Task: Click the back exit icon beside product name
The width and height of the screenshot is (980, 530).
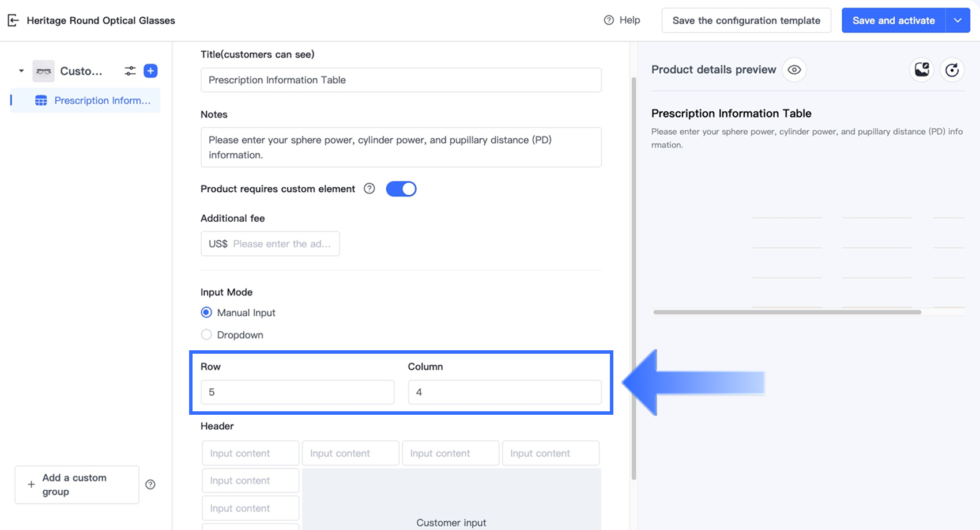Action: pyautogui.click(x=13, y=21)
